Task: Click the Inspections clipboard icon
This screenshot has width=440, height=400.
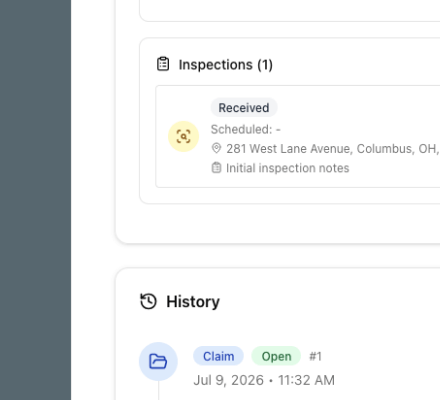Action: pyautogui.click(x=163, y=64)
